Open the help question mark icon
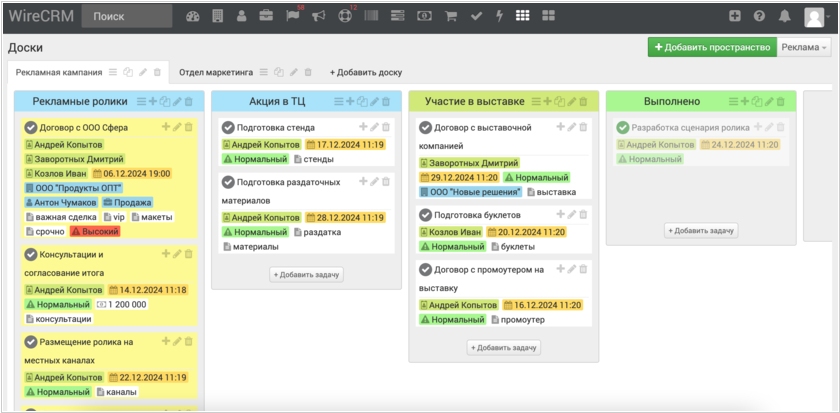The width and height of the screenshot is (840, 413). (759, 16)
